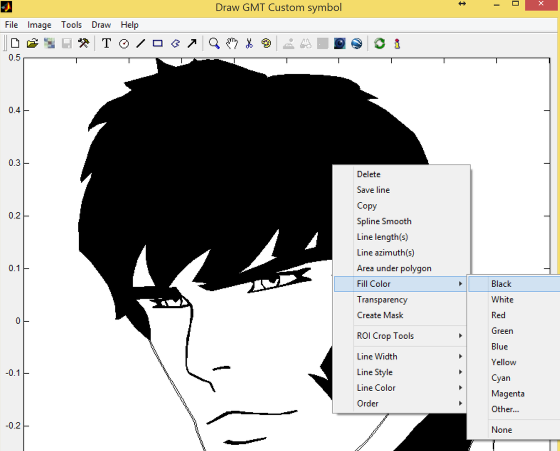Open the color palette icon
Screen dimensions: 560x451
(x=266, y=44)
